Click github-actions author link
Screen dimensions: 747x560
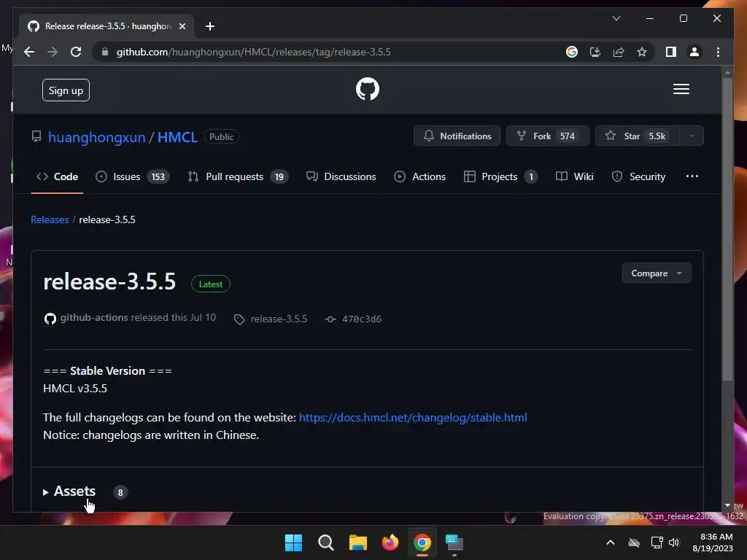94,318
